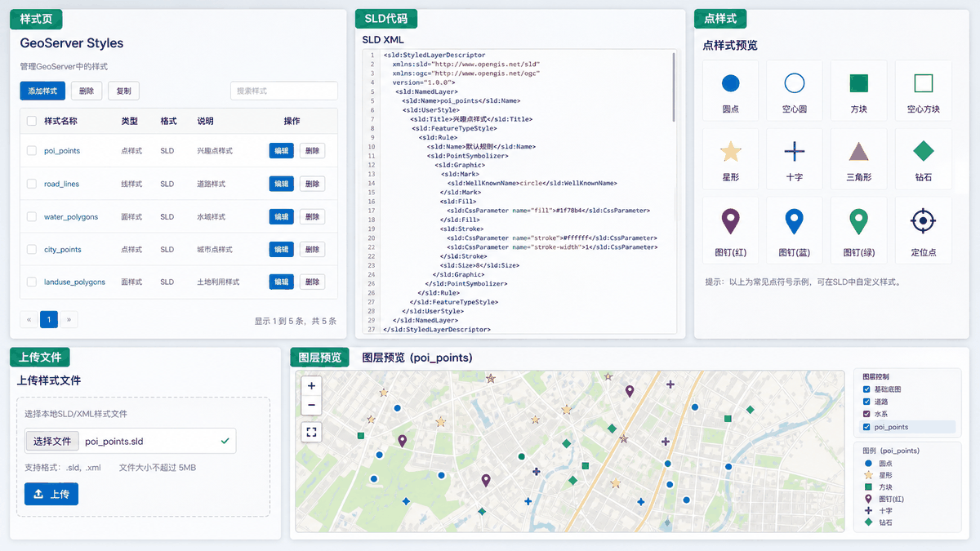Screen dimensions: 980x551
Task: Check the road_lines row checkbox
Action: (32, 184)
